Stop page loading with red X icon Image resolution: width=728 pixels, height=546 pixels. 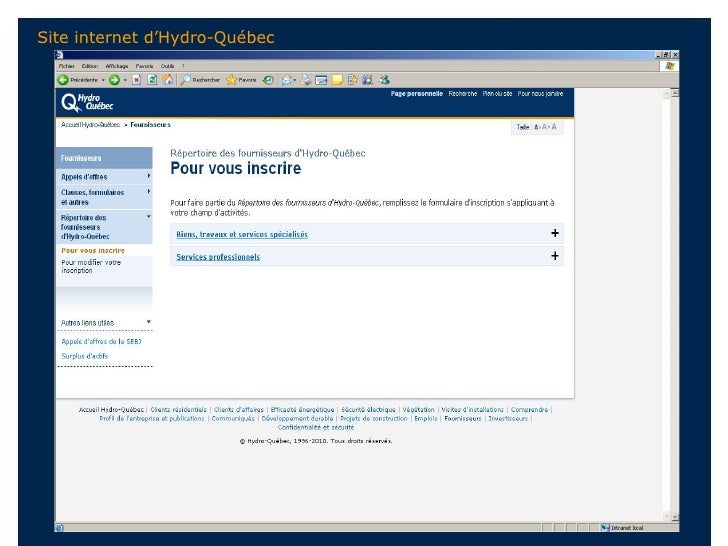136,80
